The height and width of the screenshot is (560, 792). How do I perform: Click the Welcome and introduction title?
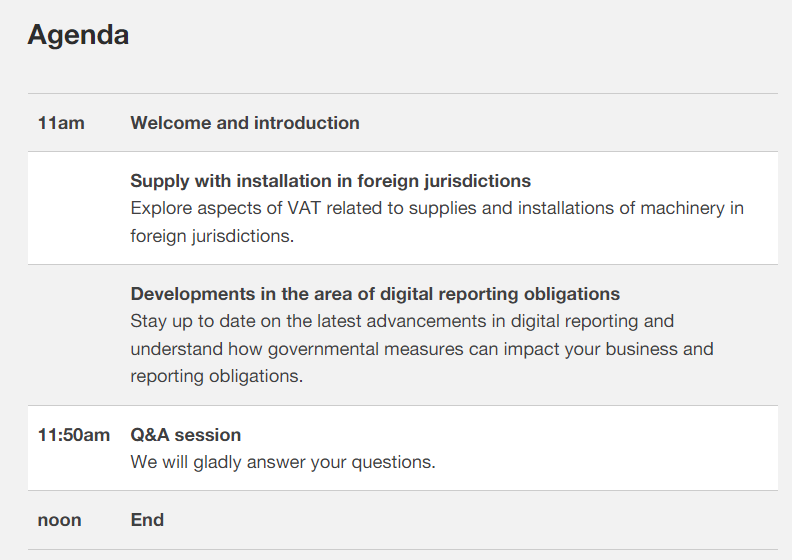point(245,123)
